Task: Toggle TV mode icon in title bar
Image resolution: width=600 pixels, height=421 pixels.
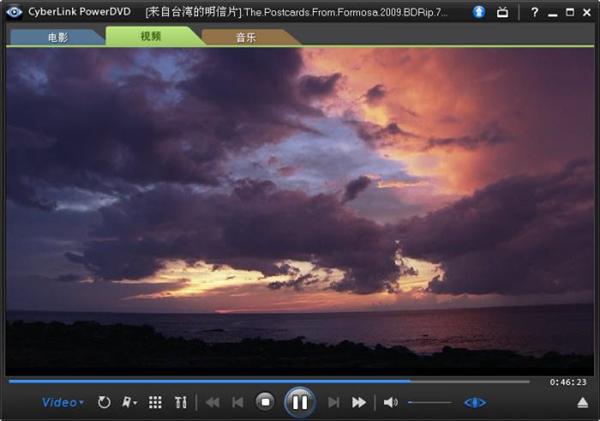Action: [x=502, y=12]
